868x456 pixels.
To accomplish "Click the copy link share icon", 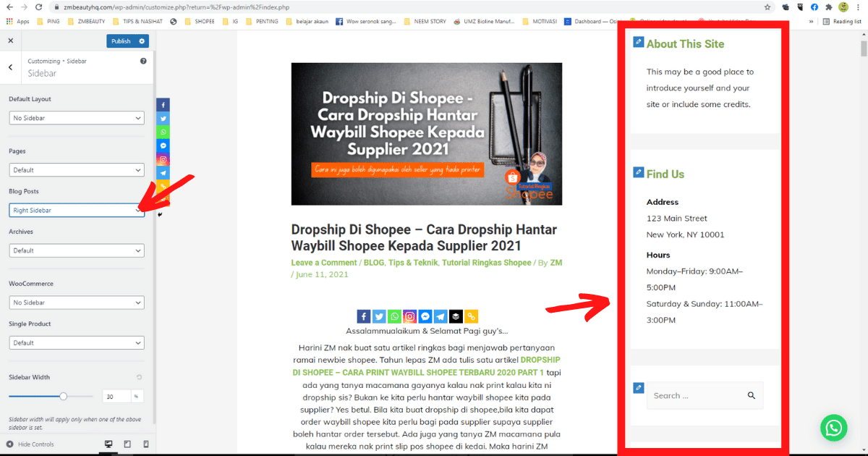I will (x=472, y=316).
